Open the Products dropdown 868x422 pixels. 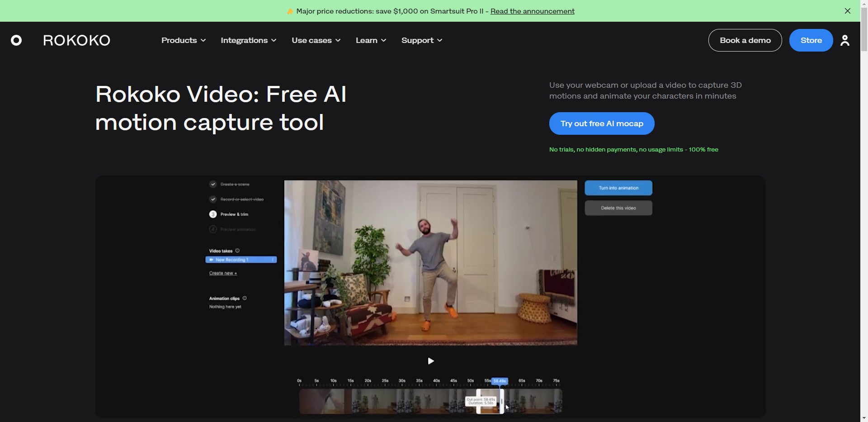coord(183,40)
